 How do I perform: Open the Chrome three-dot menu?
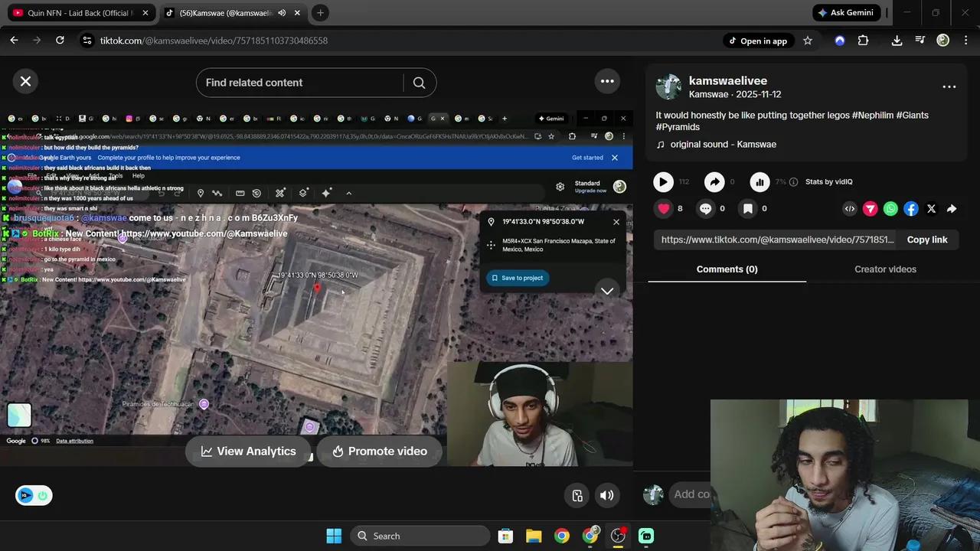tap(965, 41)
